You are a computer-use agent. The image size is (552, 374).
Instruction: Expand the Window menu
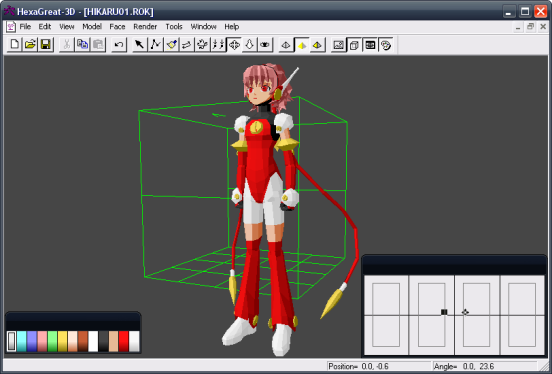pyautogui.click(x=203, y=27)
